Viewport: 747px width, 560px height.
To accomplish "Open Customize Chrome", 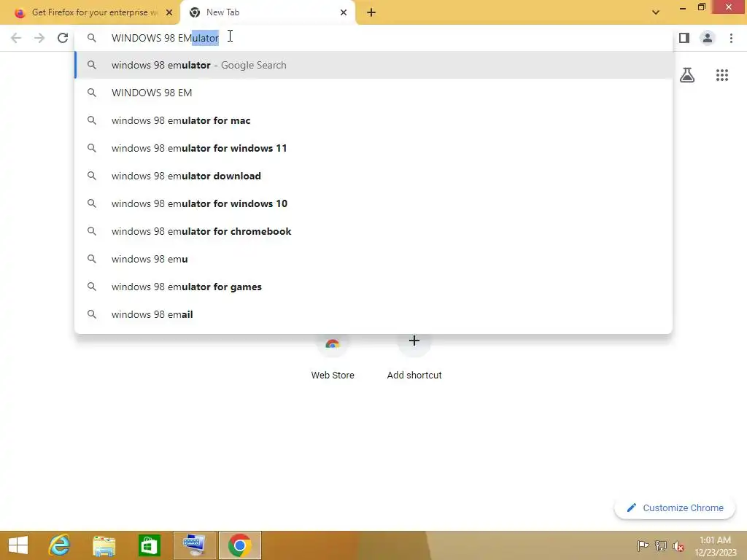I will (x=675, y=507).
